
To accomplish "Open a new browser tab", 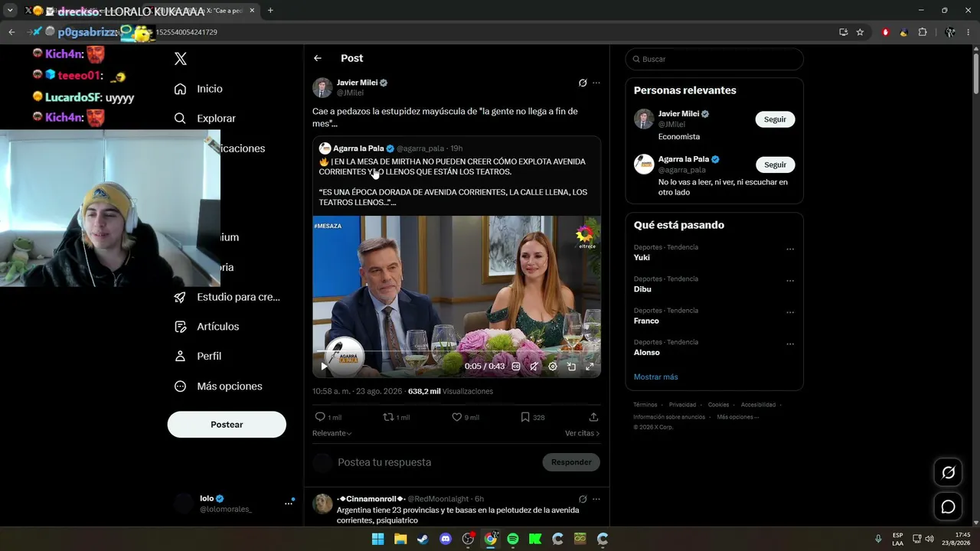I will click(x=270, y=11).
